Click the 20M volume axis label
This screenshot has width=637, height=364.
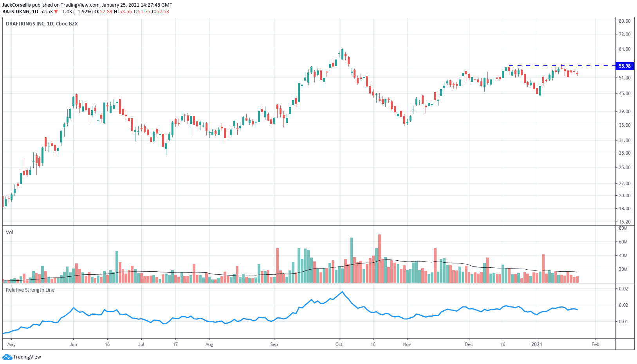pyautogui.click(x=623, y=269)
